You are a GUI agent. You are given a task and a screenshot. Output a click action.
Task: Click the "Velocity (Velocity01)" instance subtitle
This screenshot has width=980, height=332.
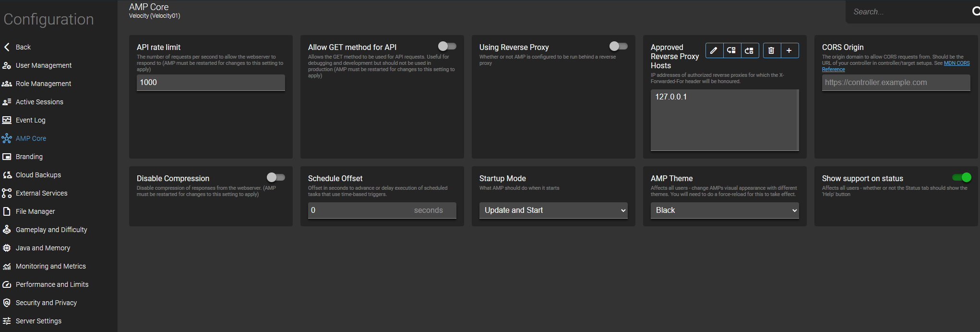click(x=155, y=16)
